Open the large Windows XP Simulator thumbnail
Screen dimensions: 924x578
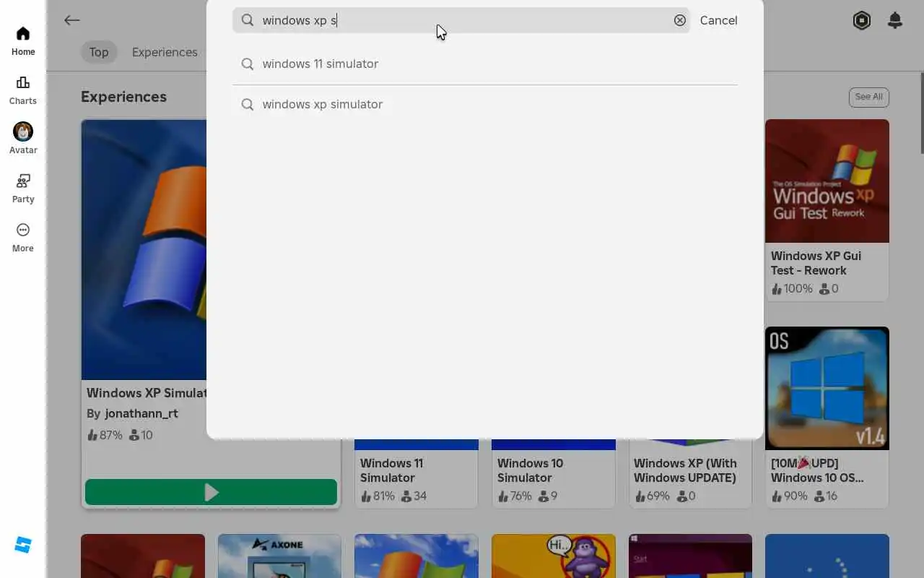pyautogui.click(x=144, y=249)
